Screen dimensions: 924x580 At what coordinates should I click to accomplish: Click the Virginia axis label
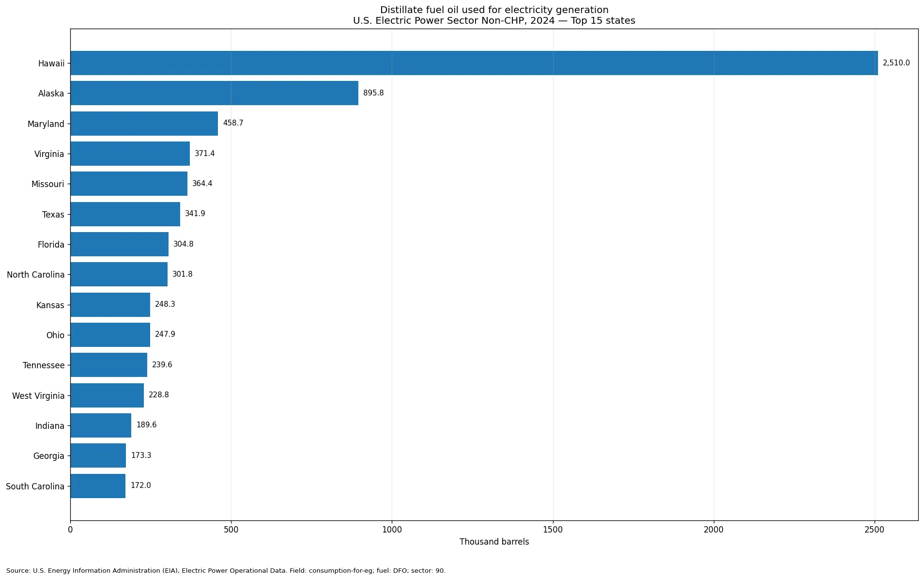tap(49, 154)
